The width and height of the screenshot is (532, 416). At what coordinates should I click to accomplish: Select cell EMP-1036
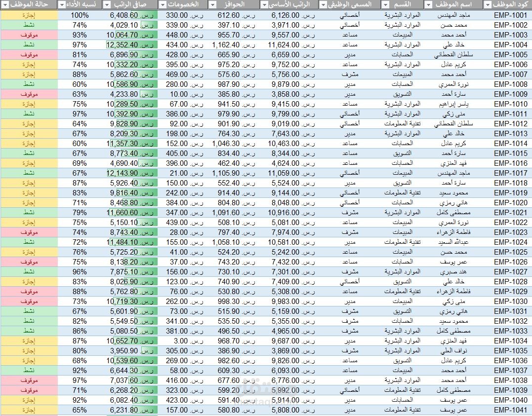(507, 360)
